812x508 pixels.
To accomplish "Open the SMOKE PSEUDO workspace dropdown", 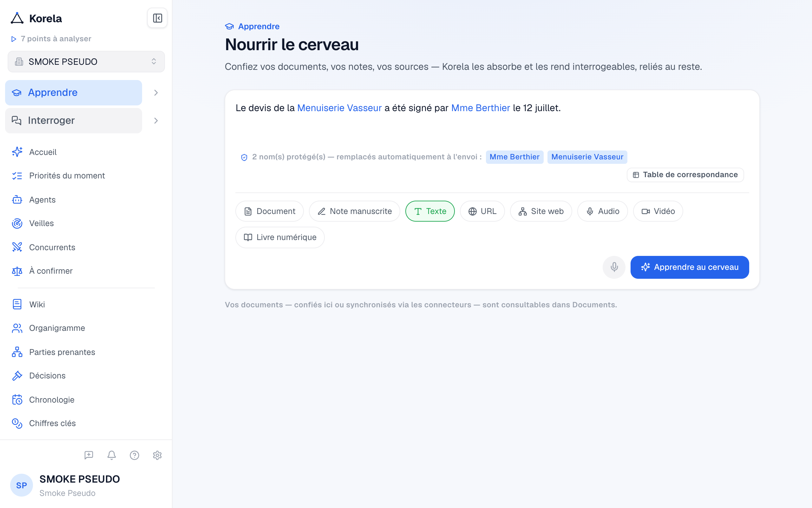I will pyautogui.click(x=86, y=62).
